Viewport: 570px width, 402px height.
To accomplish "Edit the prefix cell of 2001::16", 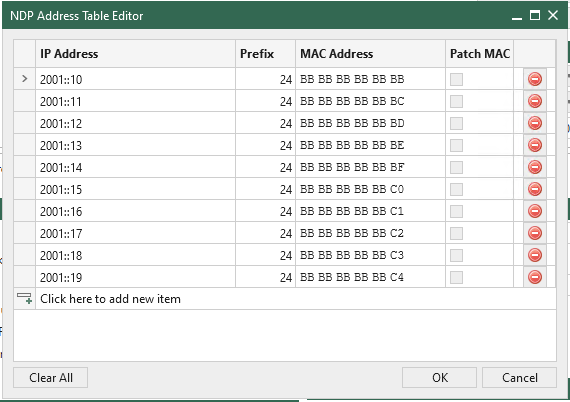I will click(265, 211).
